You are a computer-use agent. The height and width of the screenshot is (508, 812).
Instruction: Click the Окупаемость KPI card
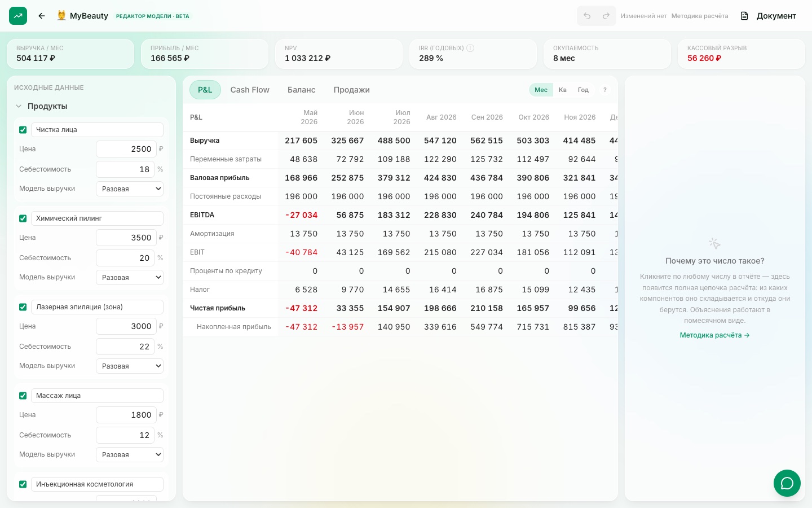point(607,54)
